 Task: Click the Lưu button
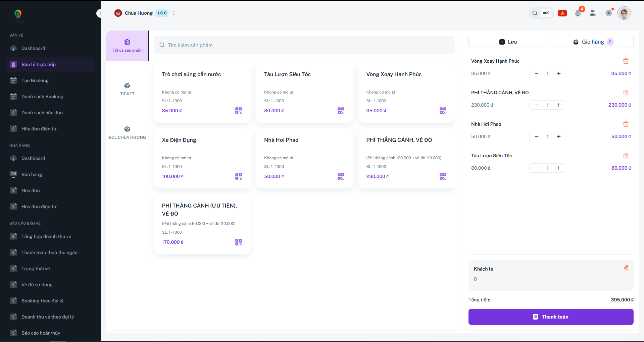click(508, 42)
